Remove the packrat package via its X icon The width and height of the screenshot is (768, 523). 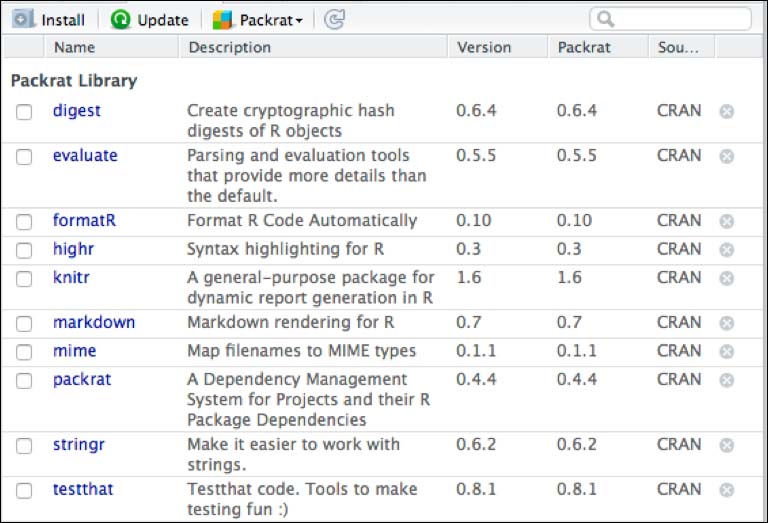click(x=727, y=380)
